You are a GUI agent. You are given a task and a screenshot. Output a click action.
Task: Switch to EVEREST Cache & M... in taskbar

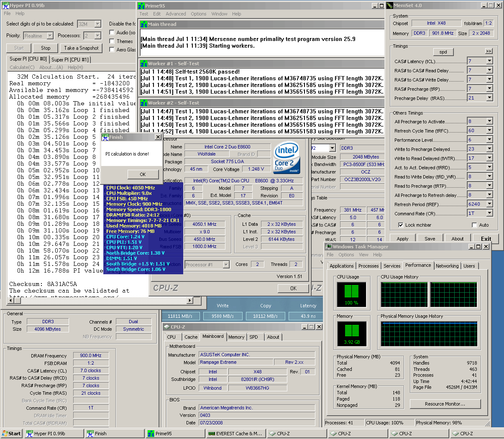tap(235, 433)
